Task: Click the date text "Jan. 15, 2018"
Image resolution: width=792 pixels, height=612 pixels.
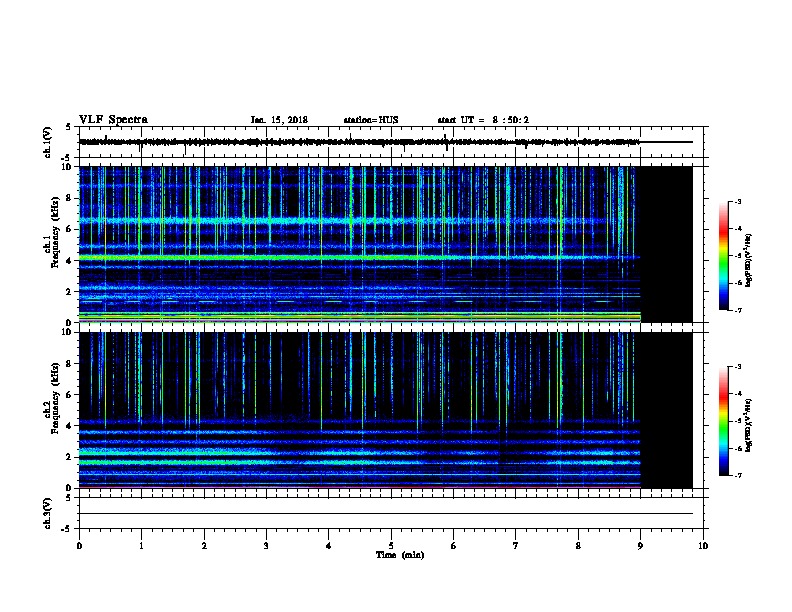Action: [x=279, y=120]
